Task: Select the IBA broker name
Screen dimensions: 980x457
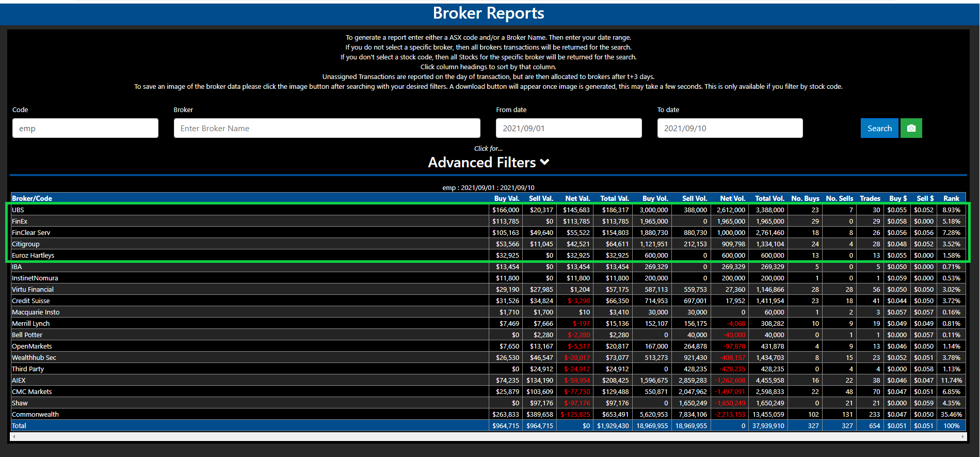Action: 17,266
